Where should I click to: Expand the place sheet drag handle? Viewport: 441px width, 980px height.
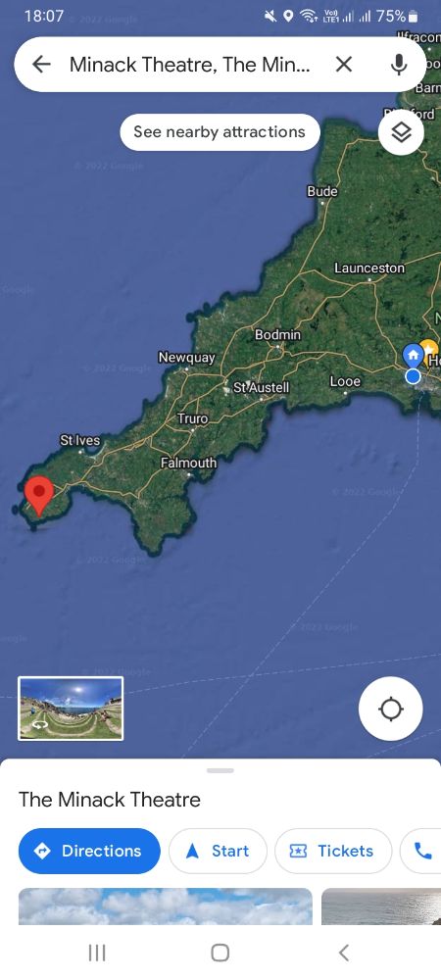point(220,770)
